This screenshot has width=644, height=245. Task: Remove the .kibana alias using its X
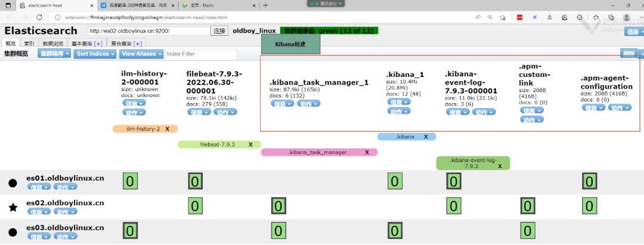coord(426,137)
